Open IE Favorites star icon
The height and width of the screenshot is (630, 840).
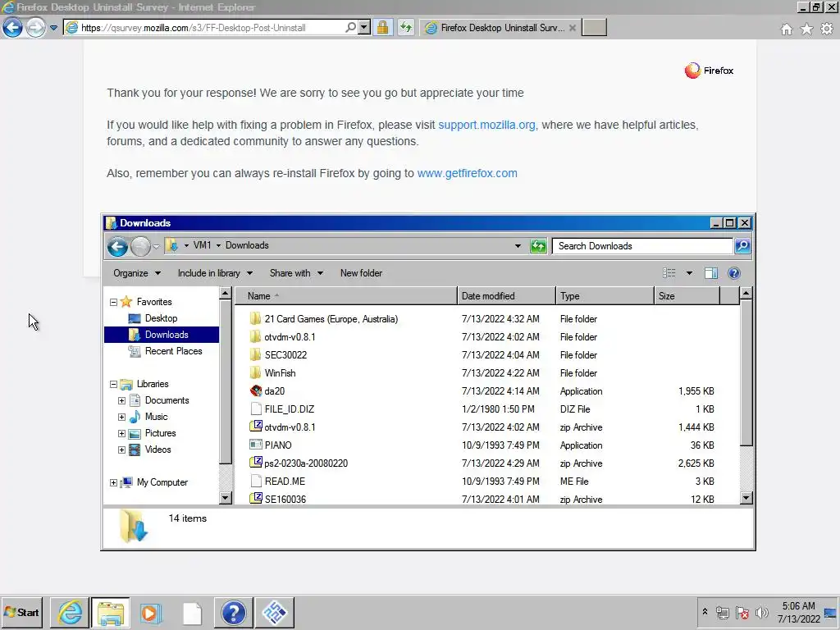pyautogui.click(x=807, y=29)
